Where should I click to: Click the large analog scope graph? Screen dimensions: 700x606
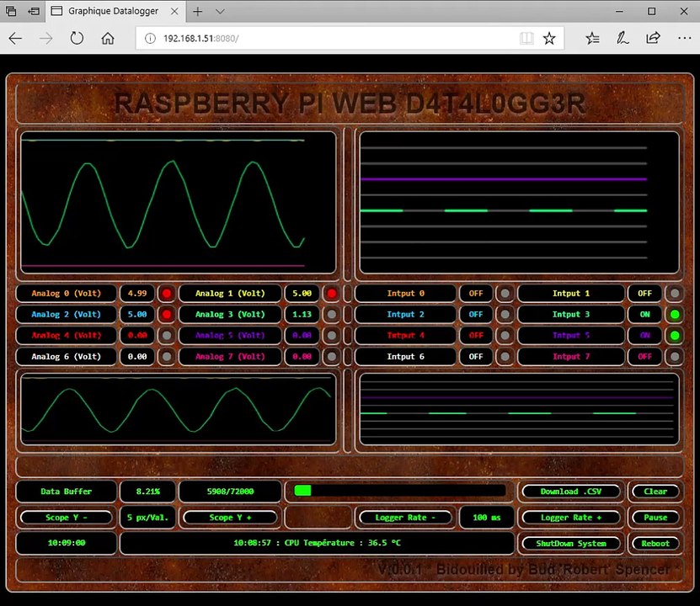[x=178, y=202]
